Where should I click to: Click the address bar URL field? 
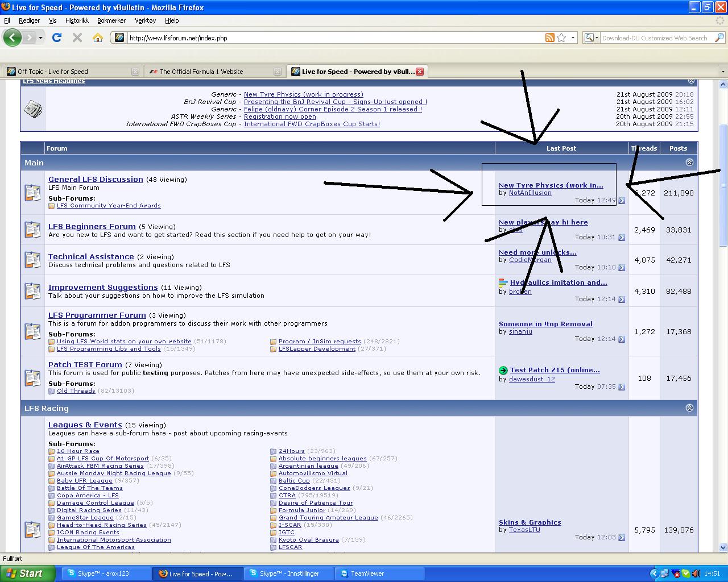pos(336,38)
